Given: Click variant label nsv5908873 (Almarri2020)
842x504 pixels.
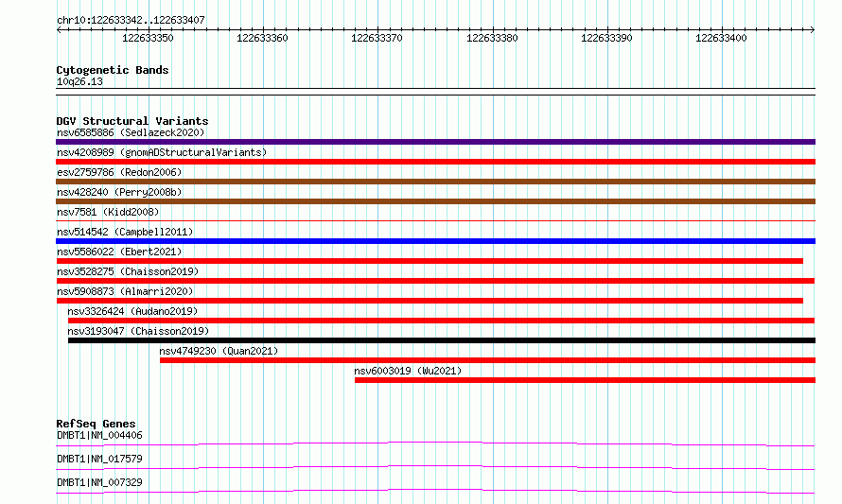Looking at the screenshot, I should 125,291.
